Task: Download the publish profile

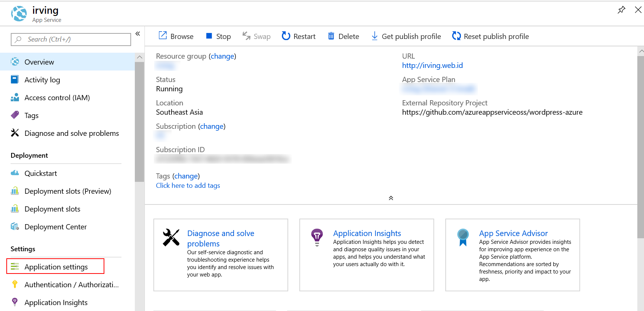Action: click(x=406, y=36)
